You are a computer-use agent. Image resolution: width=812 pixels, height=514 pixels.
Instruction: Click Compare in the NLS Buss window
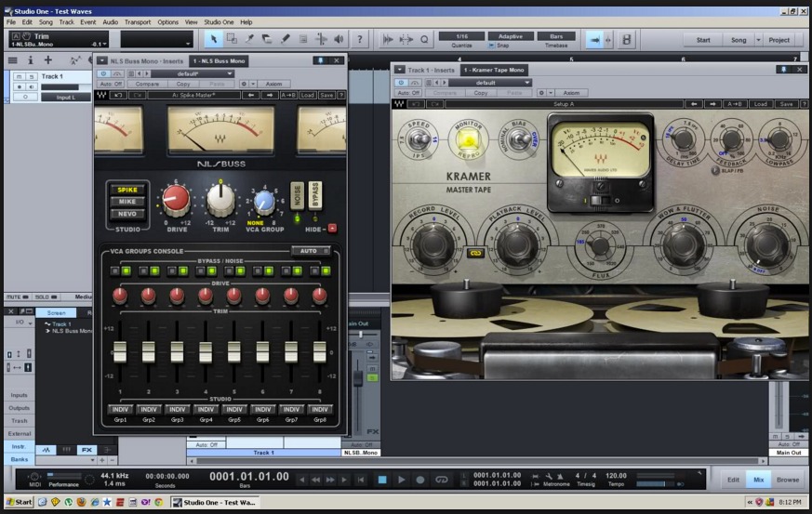147,84
